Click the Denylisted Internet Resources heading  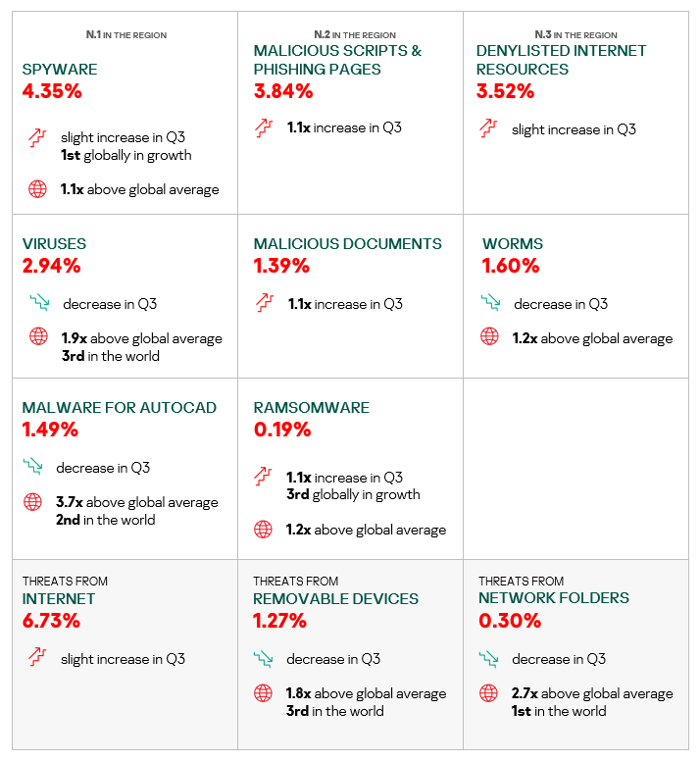pos(561,60)
